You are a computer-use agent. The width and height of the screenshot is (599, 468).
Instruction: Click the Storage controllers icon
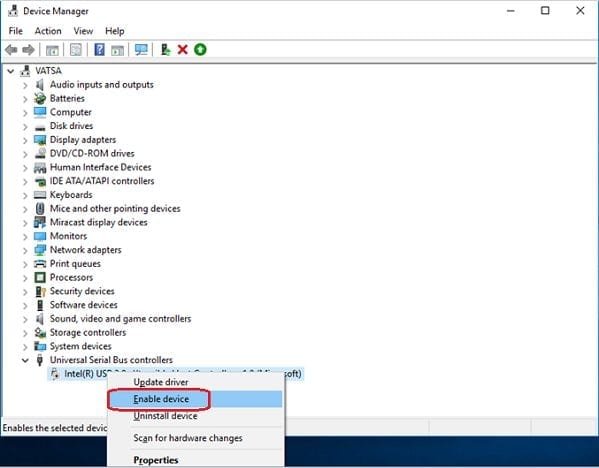pos(40,332)
